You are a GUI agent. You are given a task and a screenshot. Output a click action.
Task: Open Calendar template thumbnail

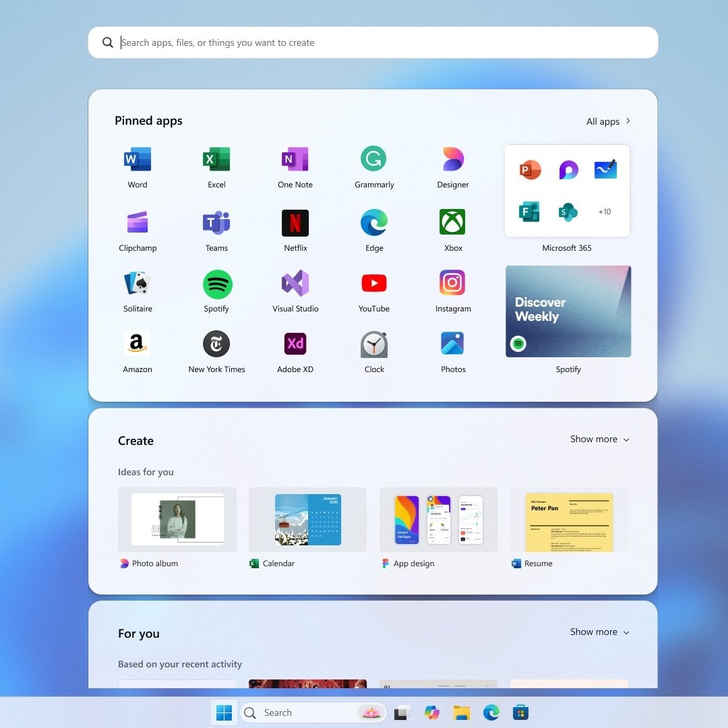[x=308, y=519]
